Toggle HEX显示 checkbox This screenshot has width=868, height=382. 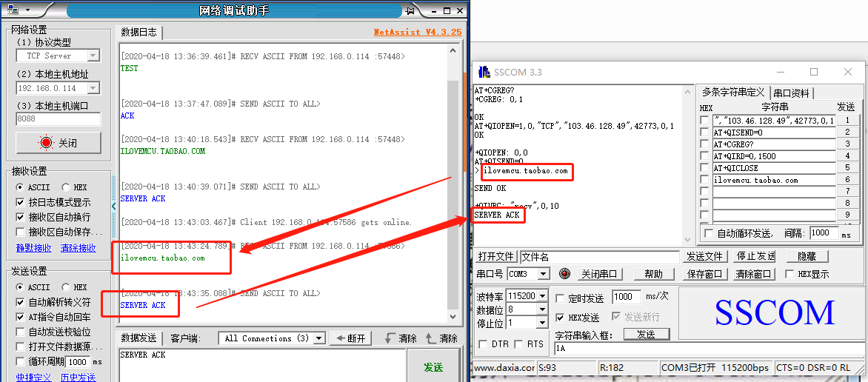(789, 274)
